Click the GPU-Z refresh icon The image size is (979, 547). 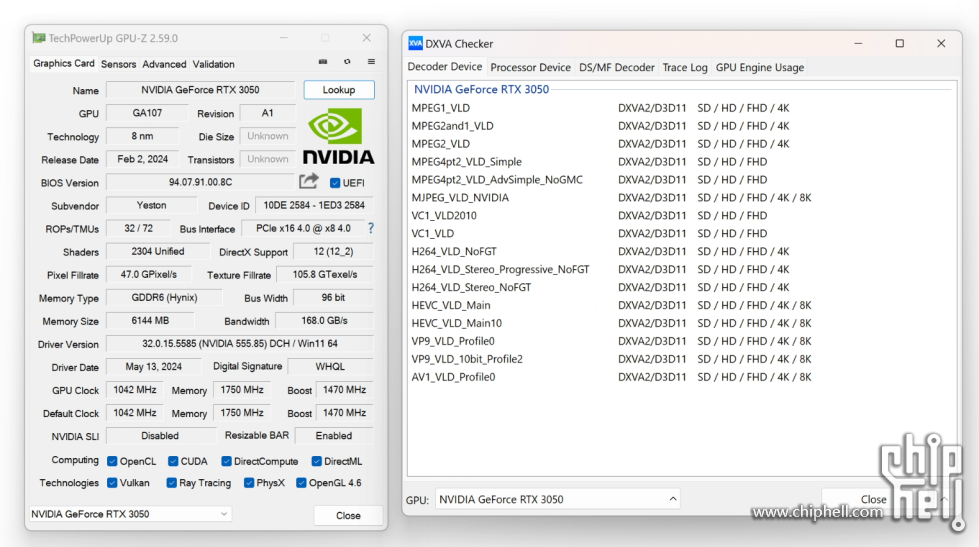click(x=347, y=62)
